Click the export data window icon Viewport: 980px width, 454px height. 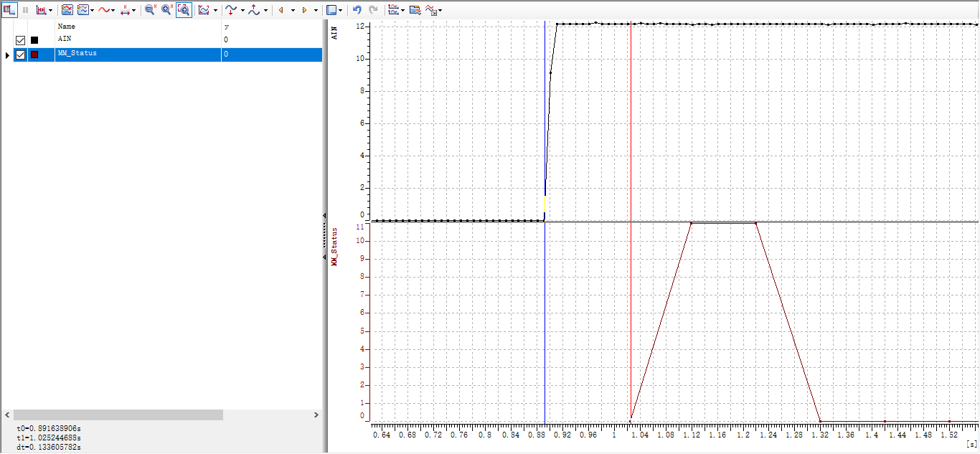tap(415, 10)
